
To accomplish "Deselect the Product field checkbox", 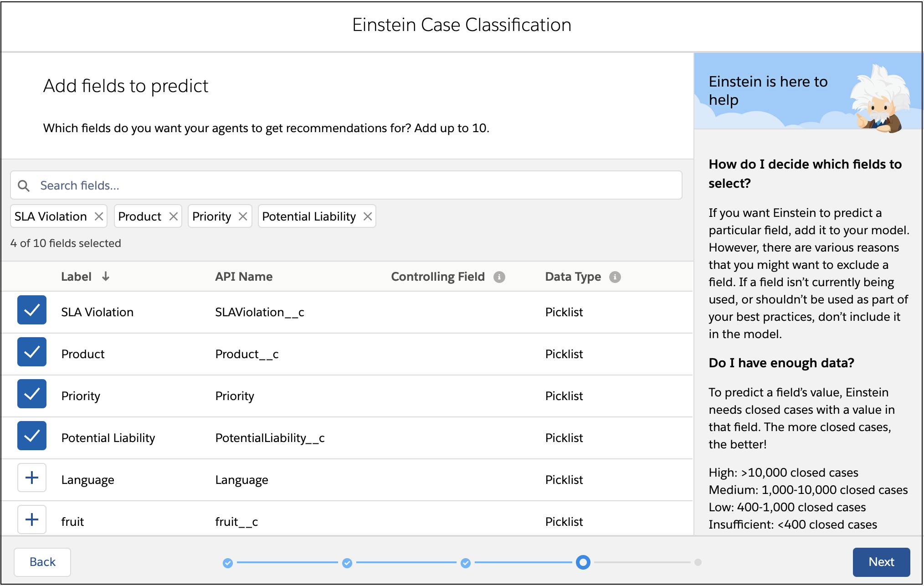I will click(32, 352).
